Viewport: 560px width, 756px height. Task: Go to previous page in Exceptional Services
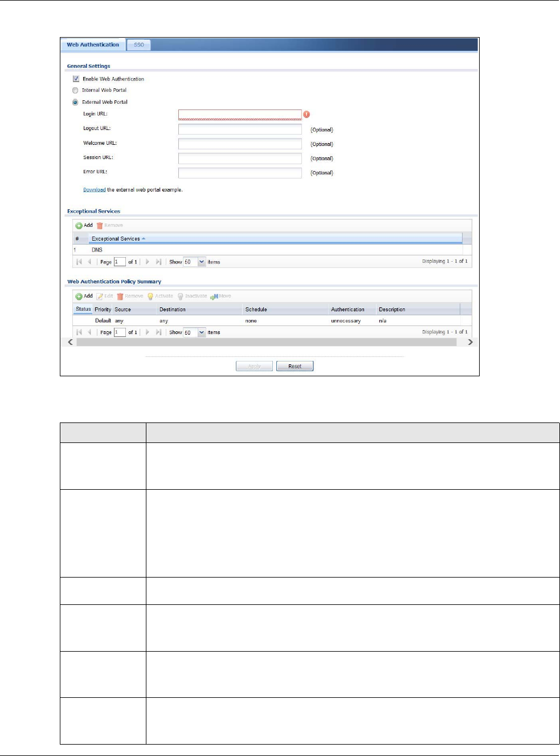[x=89, y=262]
